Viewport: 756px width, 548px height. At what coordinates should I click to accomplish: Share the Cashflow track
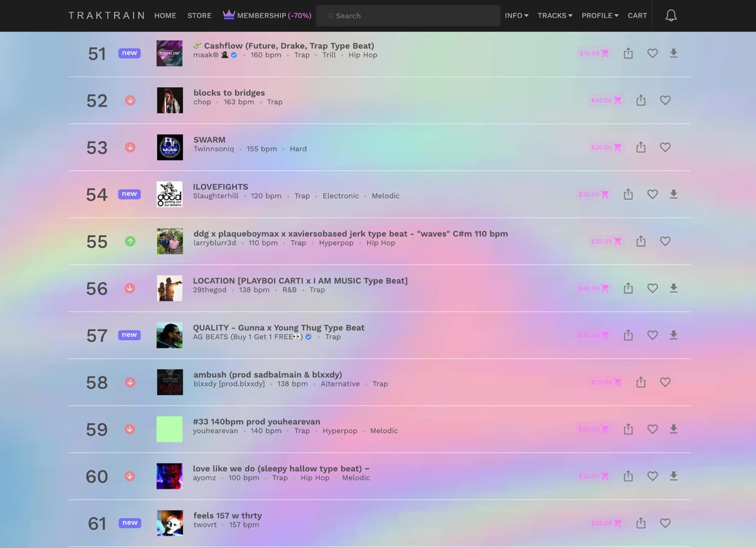(628, 53)
